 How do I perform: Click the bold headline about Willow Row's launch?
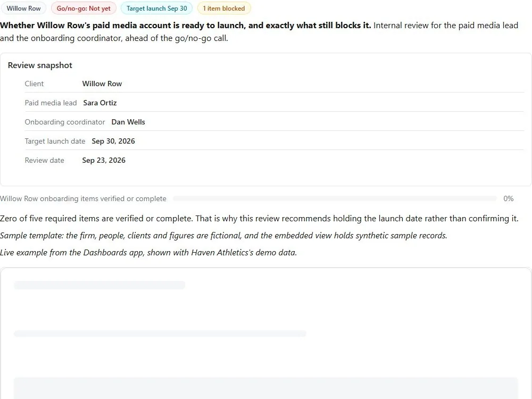[186, 26]
